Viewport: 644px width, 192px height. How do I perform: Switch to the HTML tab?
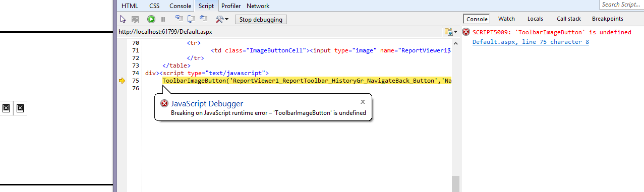[x=130, y=6]
